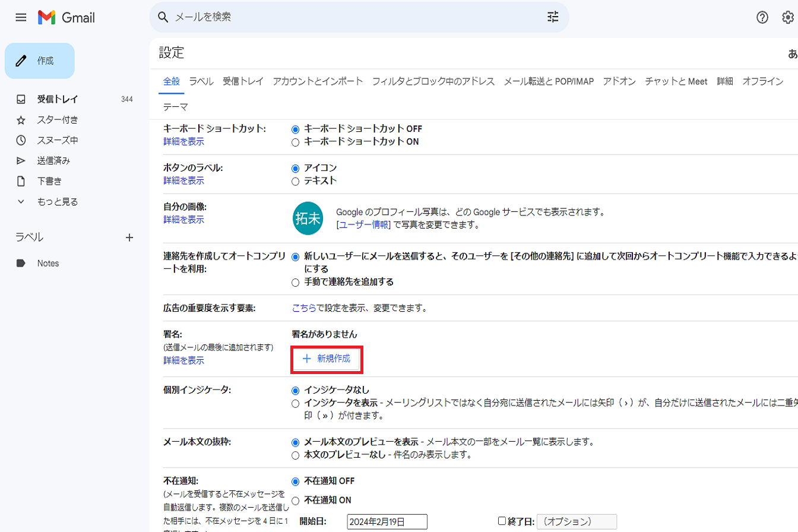Enable 不在通知 ON radio button
The height and width of the screenshot is (532, 798).
point(295,500)
